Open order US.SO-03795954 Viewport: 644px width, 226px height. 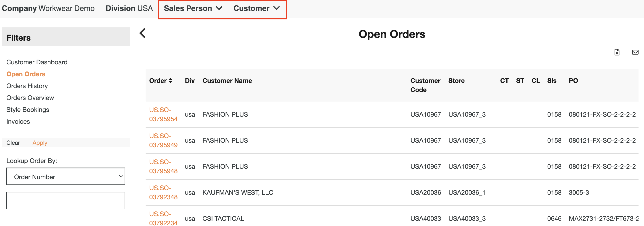(x=163, y=115)
